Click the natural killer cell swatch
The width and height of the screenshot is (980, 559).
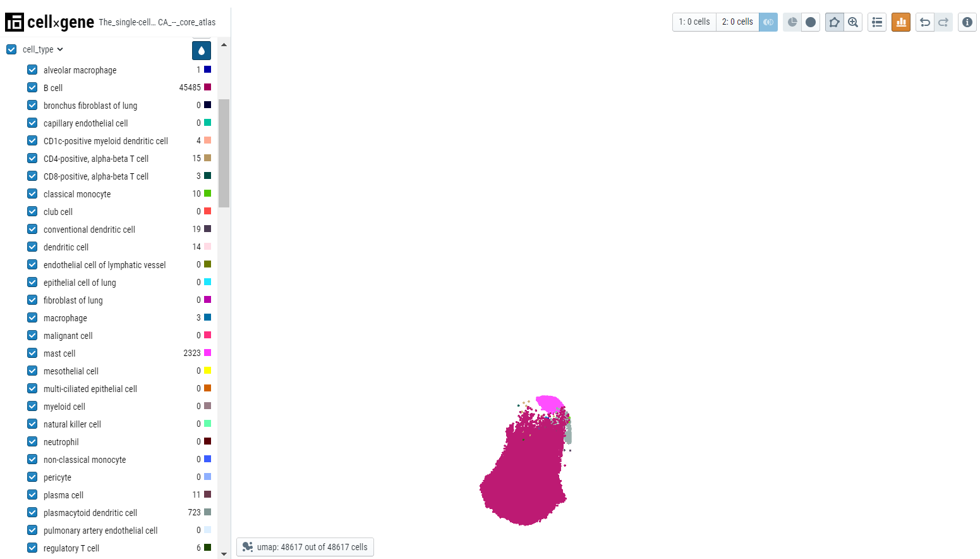[x=207, y=424]
